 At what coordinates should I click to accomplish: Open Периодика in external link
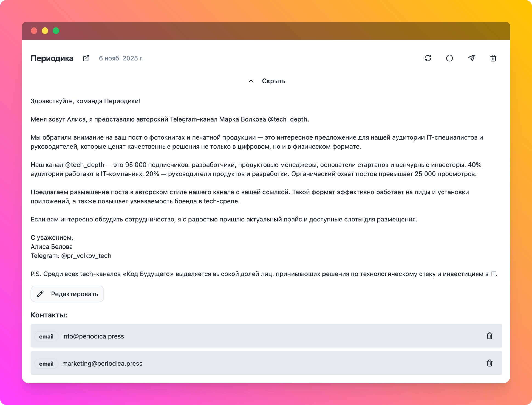(x=86, y=58)
